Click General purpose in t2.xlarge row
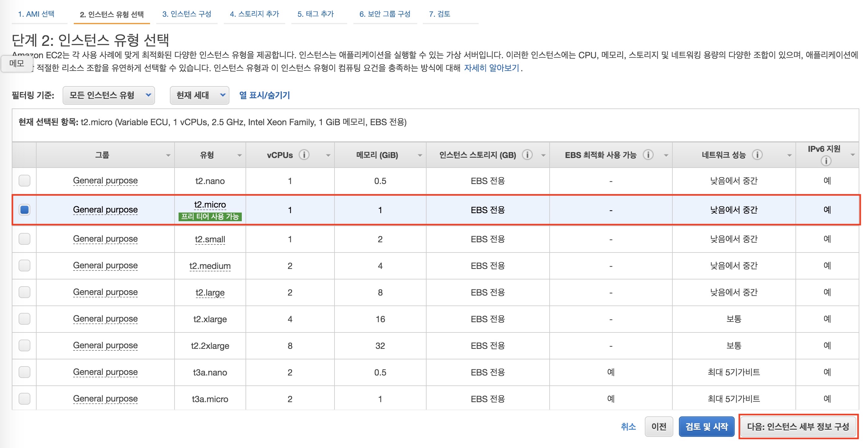 (105, 319)
